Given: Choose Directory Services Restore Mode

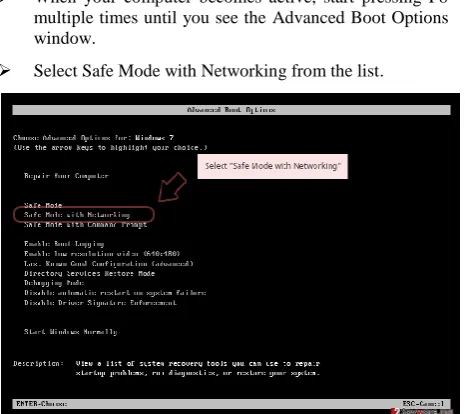Looking at the screenshot, I should tap(89, 273).
